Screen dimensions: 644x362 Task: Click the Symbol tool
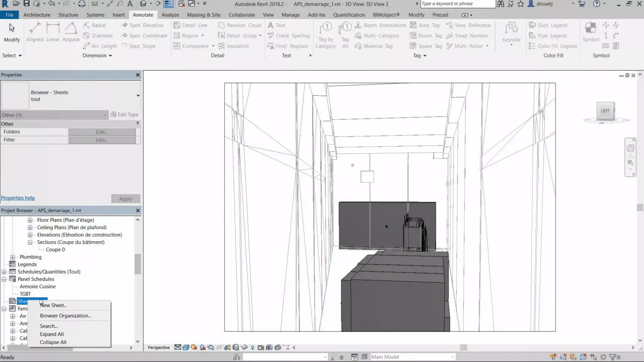(x=591, y=32)
